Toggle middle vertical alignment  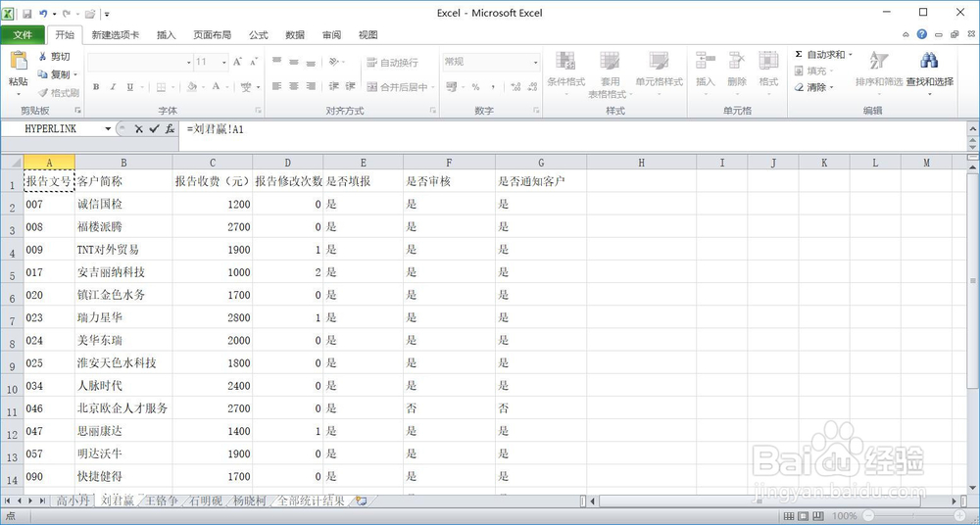(x=294, y=62)
